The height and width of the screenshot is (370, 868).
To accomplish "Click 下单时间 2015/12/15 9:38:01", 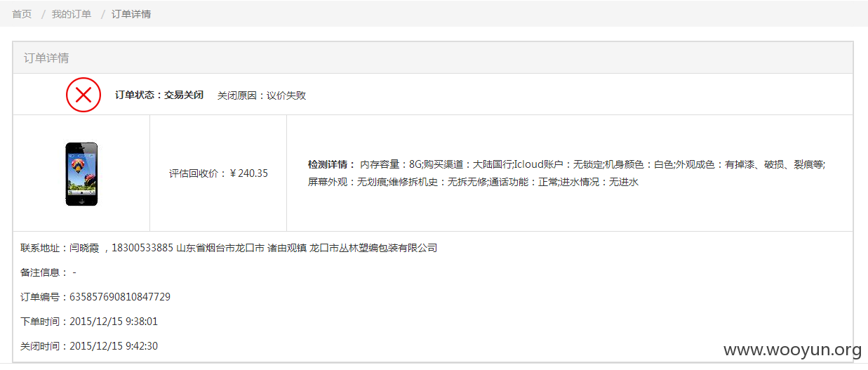I will coord(89,322).
